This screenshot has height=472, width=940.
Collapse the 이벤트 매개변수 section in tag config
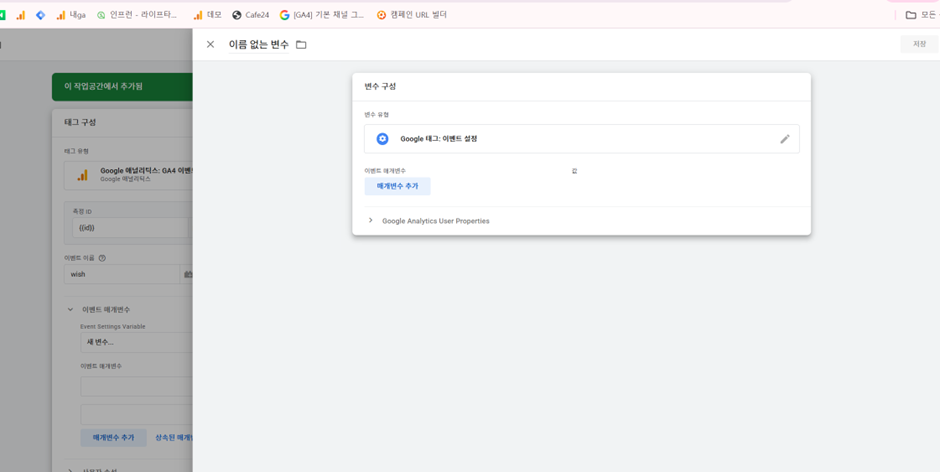click(x=71, y=309)
